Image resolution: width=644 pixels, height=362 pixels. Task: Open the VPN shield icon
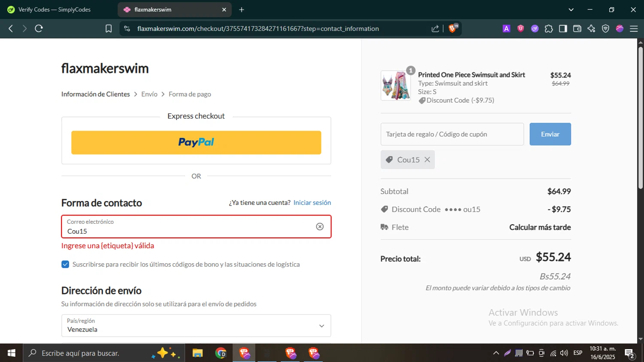(605, 28)
